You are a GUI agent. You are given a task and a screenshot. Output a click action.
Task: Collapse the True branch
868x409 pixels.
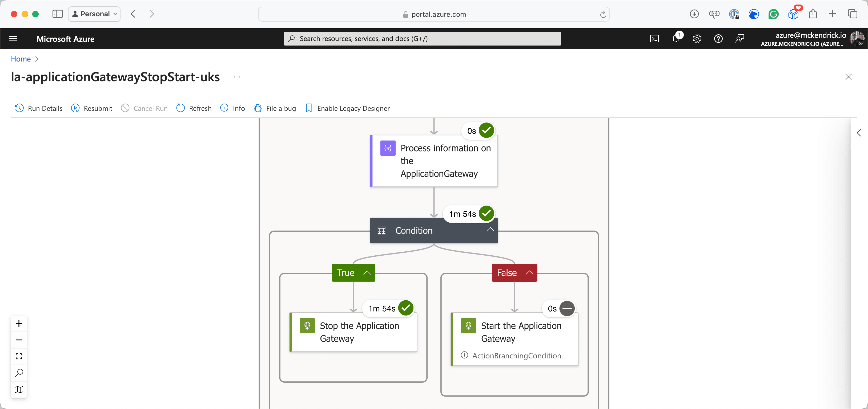click(x=367, y=273)
